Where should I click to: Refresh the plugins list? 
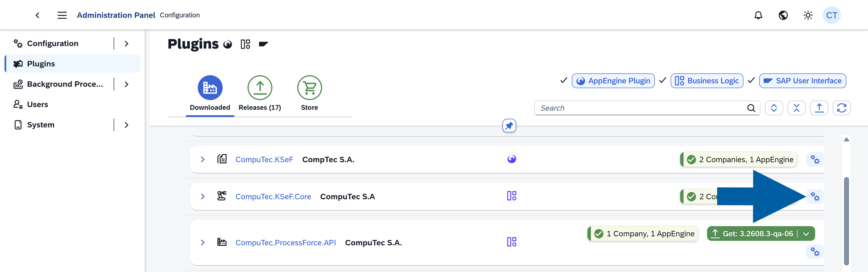pos(842,108)
